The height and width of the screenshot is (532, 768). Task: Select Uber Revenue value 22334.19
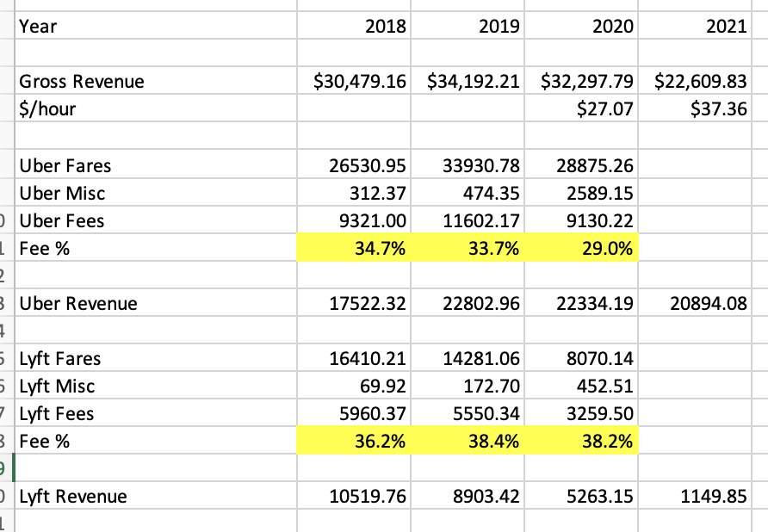click(581, 303)
